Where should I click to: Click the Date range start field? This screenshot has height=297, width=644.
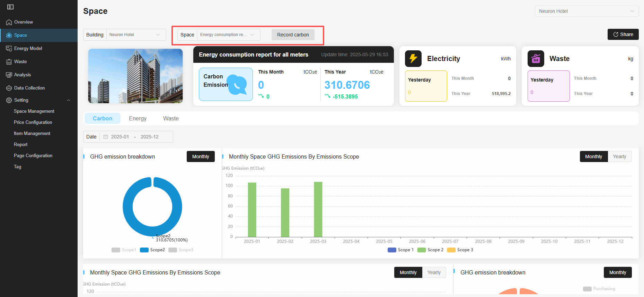(120, 137)
